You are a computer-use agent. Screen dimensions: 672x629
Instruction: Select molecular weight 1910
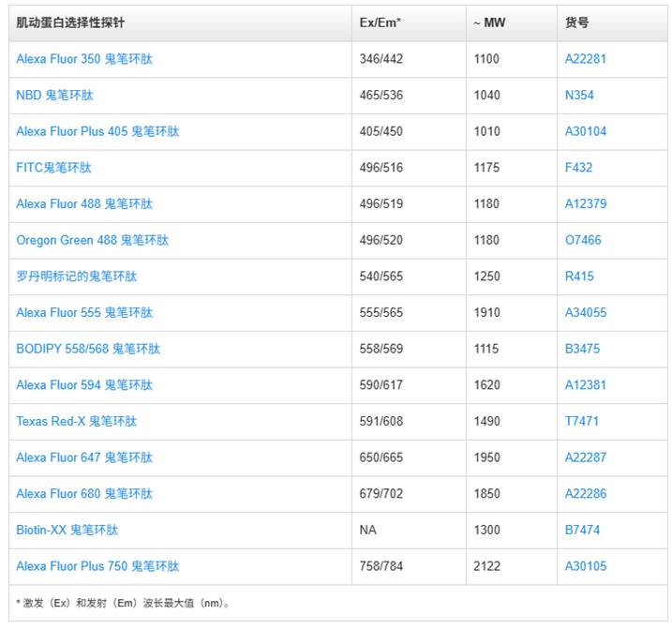tap(486, 312)
